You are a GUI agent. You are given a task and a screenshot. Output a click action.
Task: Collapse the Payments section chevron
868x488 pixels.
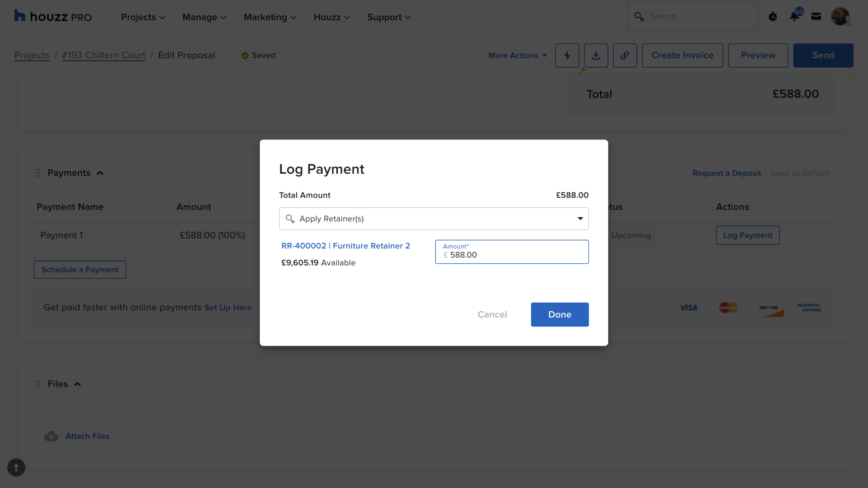click(100, 173)
